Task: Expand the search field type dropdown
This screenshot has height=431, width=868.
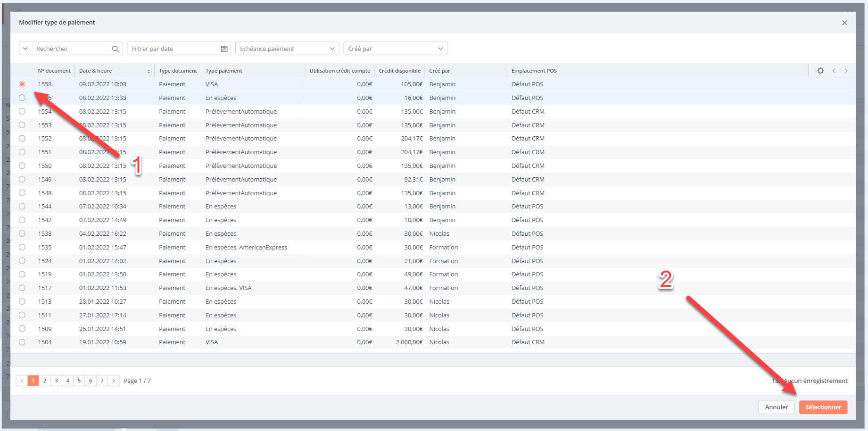Action: tap(25, 49)
